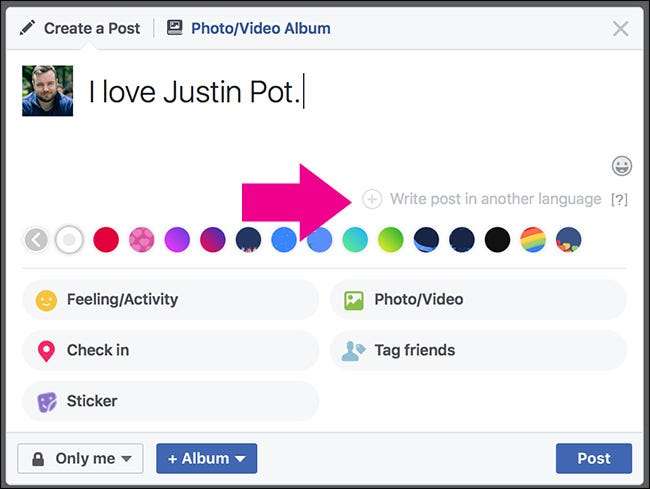The width and height of the screenshot is (650, 489).
Task: Click the Sticker icon
Action: (x=46, y=401)
